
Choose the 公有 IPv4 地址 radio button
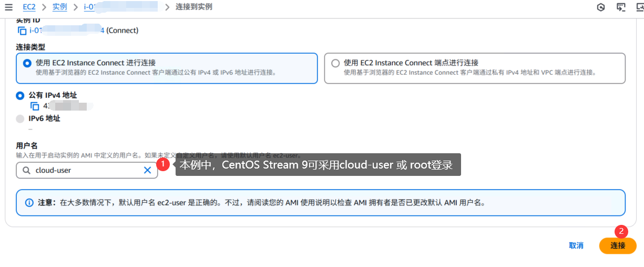pos(20,95)
